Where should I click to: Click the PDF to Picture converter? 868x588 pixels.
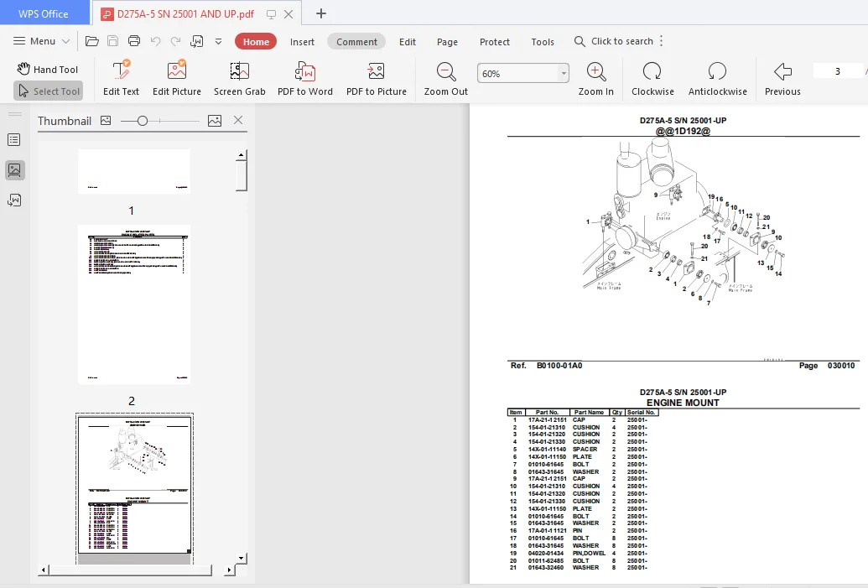377,79
